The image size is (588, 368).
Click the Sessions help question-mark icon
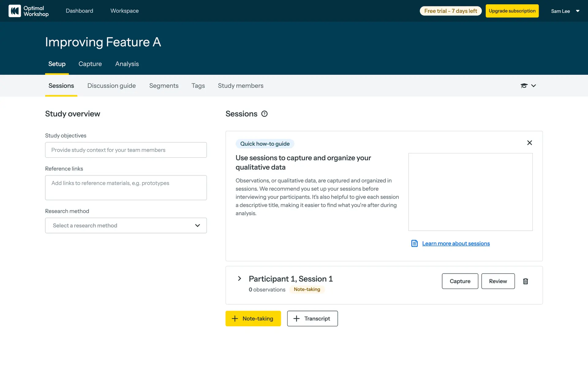(264, 114)
